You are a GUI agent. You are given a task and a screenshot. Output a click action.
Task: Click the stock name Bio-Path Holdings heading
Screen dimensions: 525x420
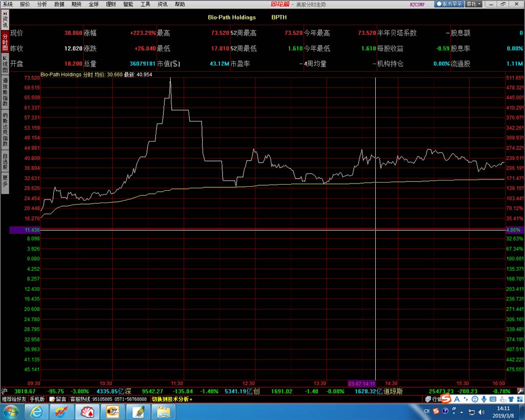232,17
